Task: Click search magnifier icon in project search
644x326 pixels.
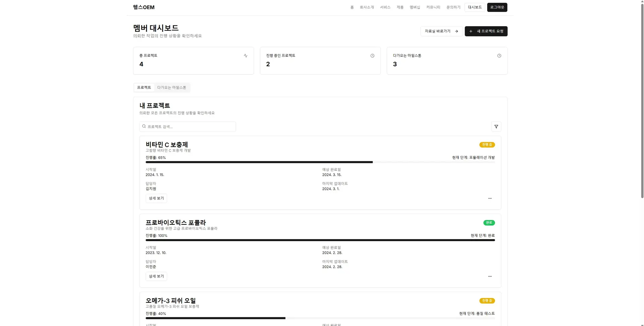Action: tap(144, 126)
